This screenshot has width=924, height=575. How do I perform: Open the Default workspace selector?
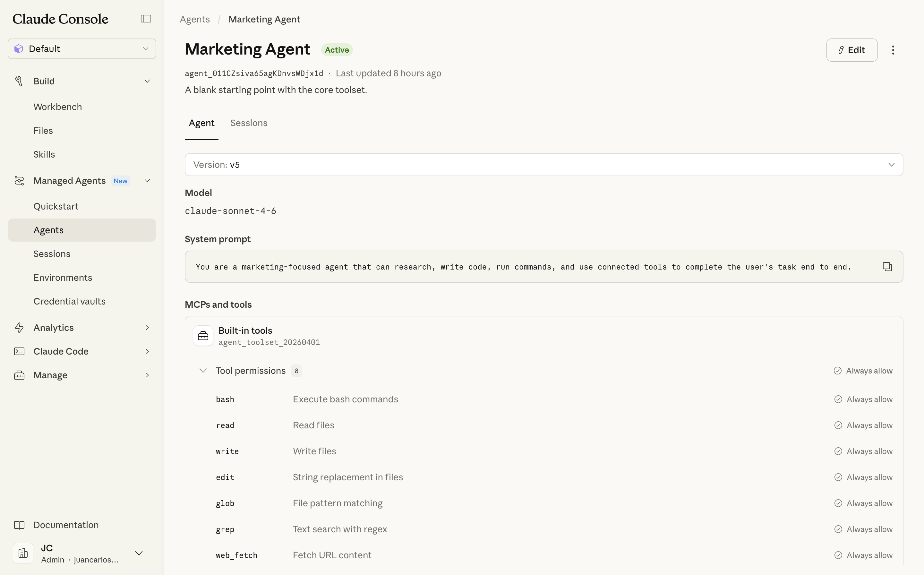[x=81, y=48]
